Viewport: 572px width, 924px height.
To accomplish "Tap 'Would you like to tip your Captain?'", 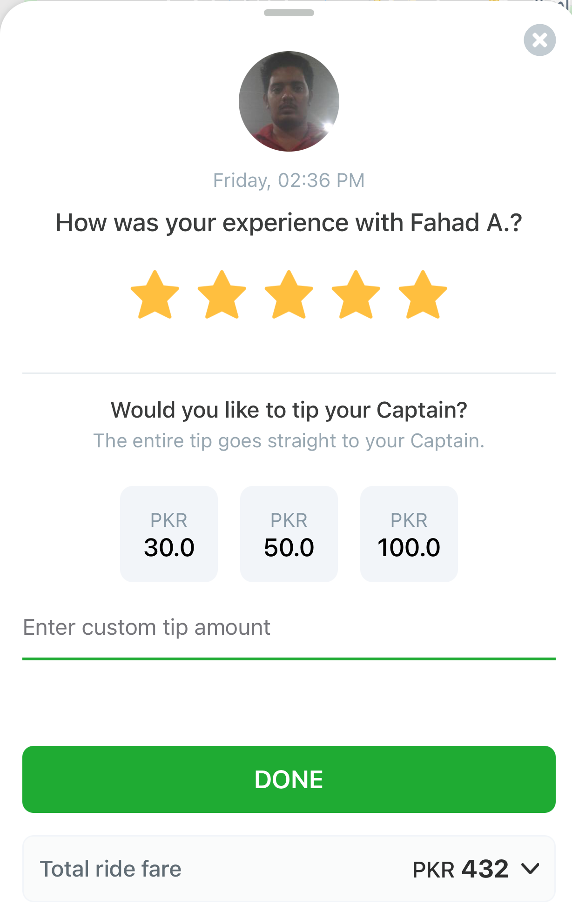I will [x=289, y=410].
